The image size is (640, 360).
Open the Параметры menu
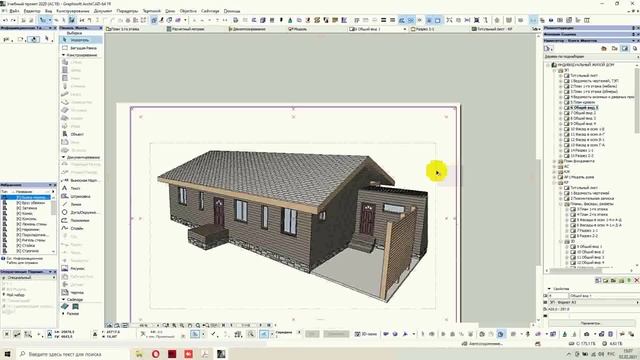[127, 11]
